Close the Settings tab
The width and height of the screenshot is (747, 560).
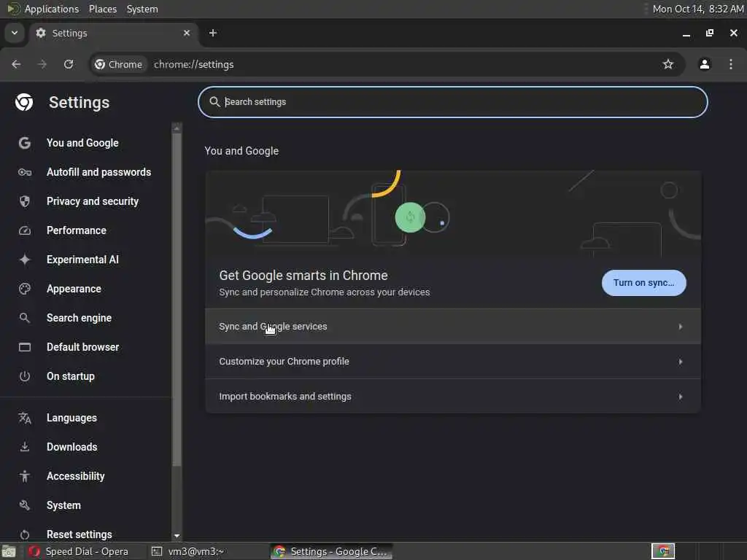pos(187,33)
